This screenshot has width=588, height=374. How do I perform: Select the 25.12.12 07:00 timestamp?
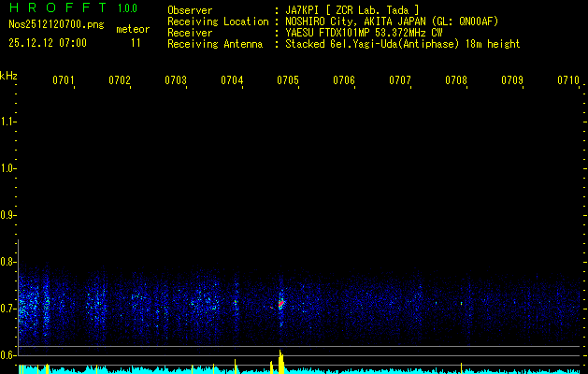48,43
